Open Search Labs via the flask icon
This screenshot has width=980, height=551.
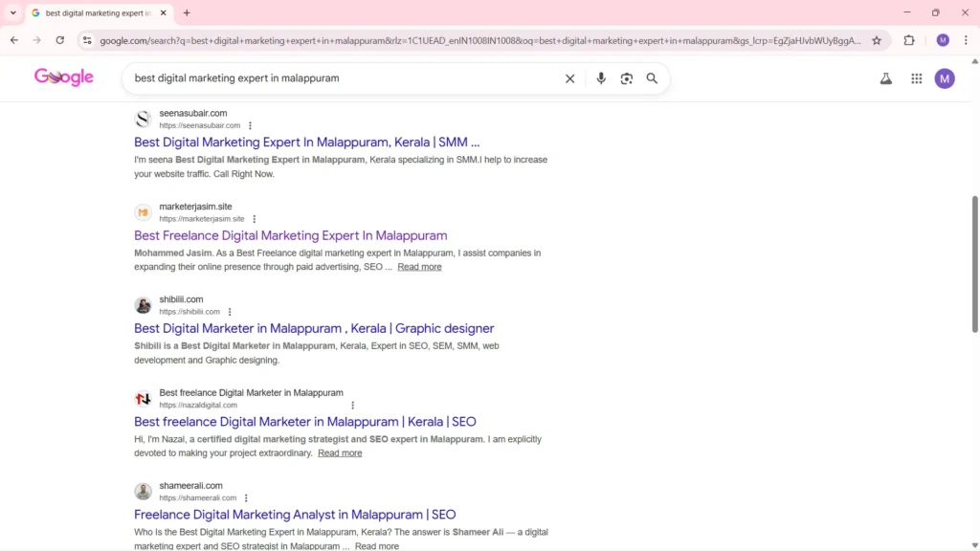click(x=885, y=78)
